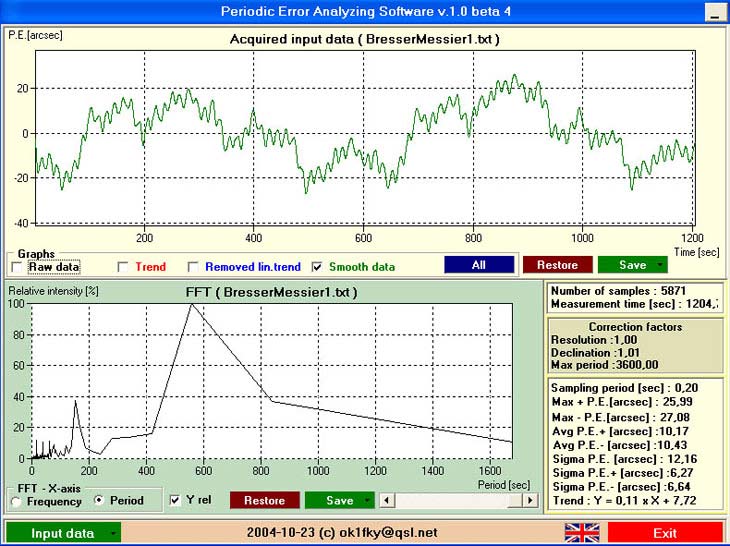Click the Sigma P.E. [arcsec] : 12,16 line

point(625,459)
